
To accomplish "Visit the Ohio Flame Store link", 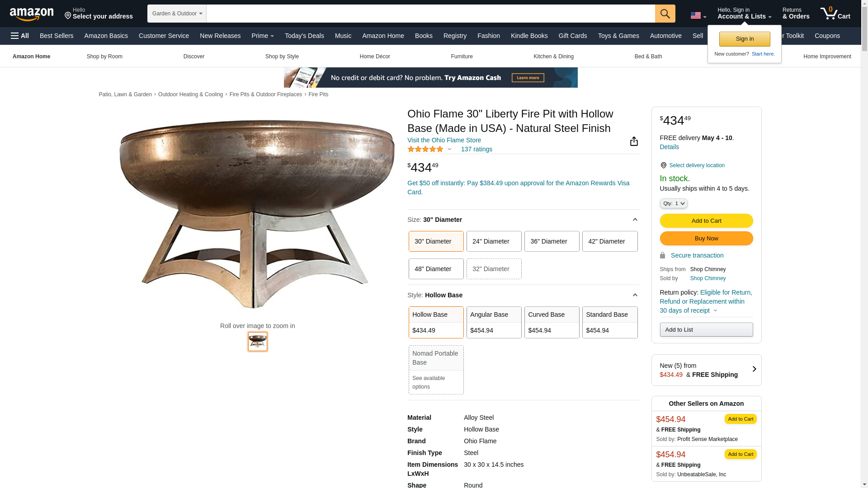I will (x=444, y=140).
